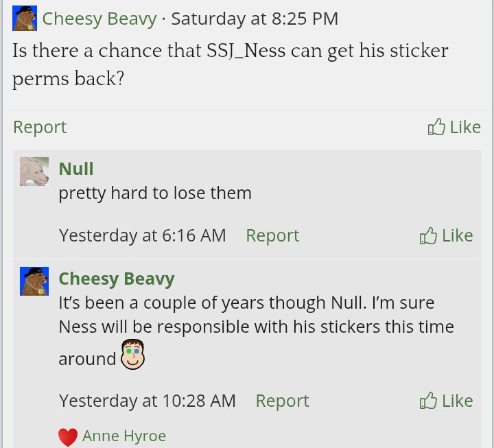Open Anne Hyroe's profile from reactions
The width and height of the screenshot is (494, 448).
tap(124, 436)
